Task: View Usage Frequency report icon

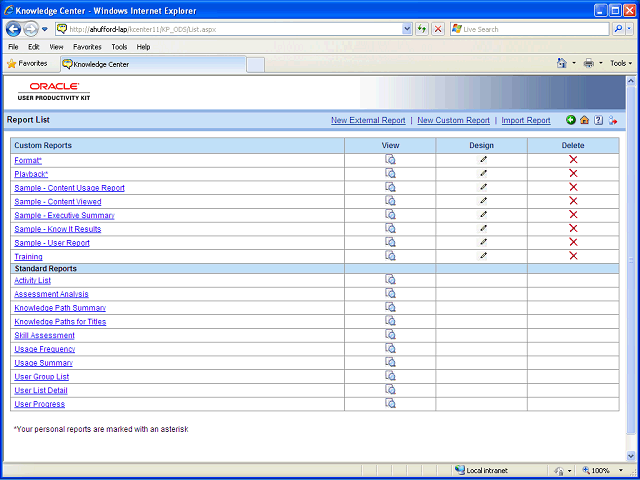Action: pos(390,349)
